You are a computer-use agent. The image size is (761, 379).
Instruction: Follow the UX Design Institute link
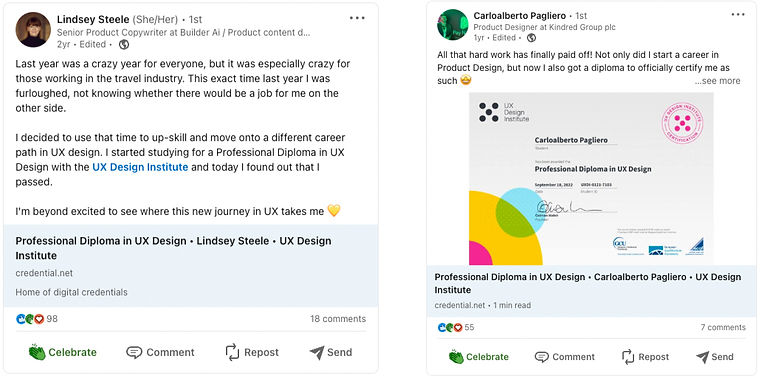140,167
